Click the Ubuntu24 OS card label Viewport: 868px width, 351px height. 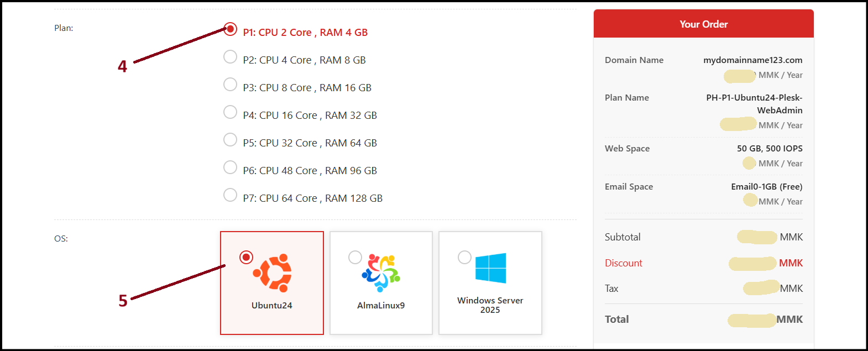click(272, 305)
